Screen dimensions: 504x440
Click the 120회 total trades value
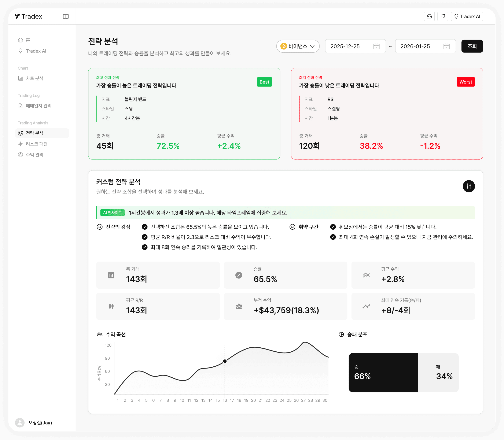(x=309, y=146)
